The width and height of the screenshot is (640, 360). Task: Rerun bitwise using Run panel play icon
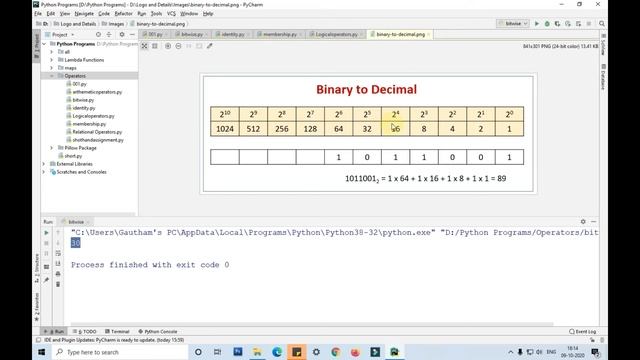(x=47, y=233)
